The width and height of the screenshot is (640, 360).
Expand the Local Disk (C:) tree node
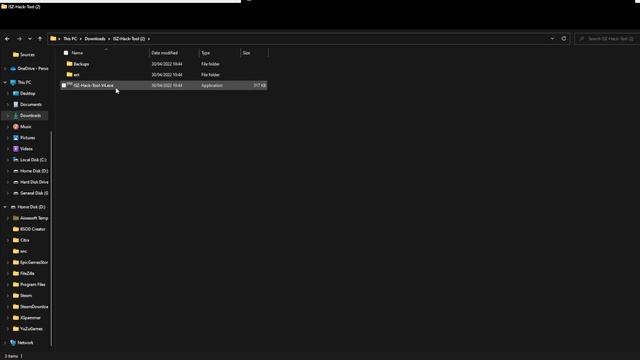click(x=8, y=160)
